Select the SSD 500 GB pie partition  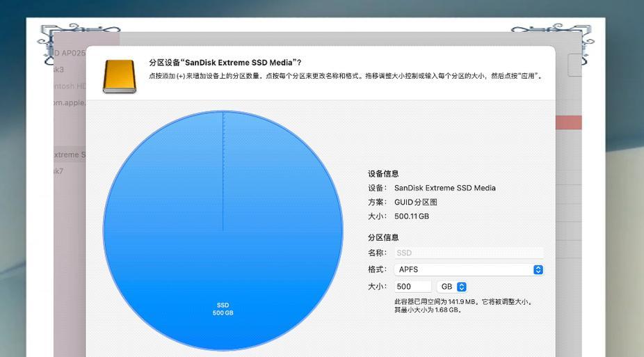[x=223, y=230]
